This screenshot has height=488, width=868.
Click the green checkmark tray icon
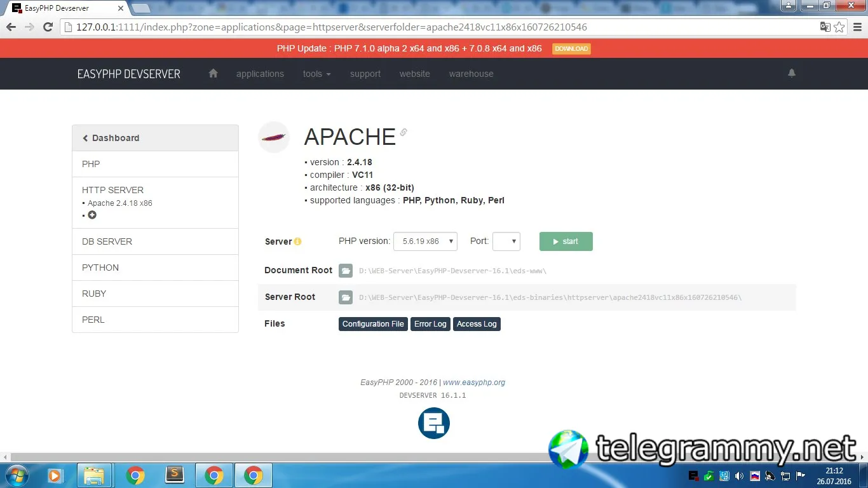709,476
